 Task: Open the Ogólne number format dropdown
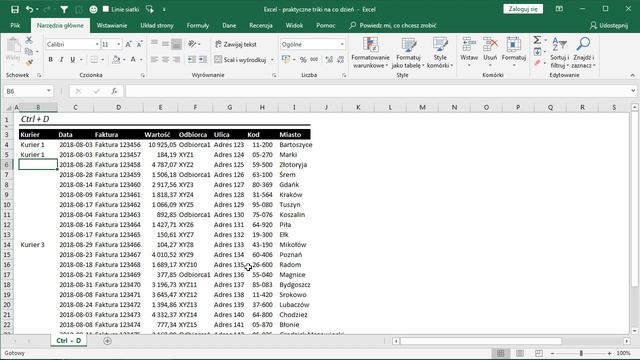[342, 44]
